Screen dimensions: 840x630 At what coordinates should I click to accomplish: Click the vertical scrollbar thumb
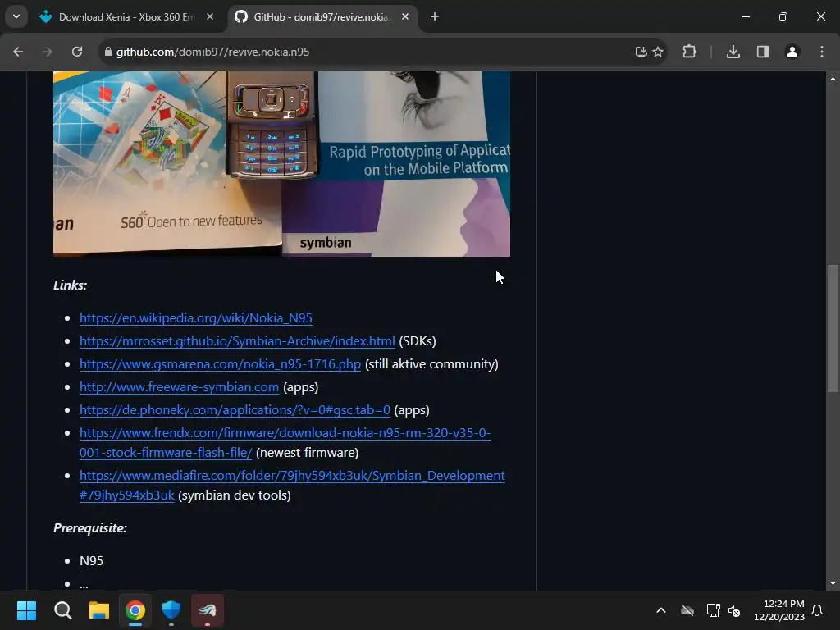coord(833,328)
